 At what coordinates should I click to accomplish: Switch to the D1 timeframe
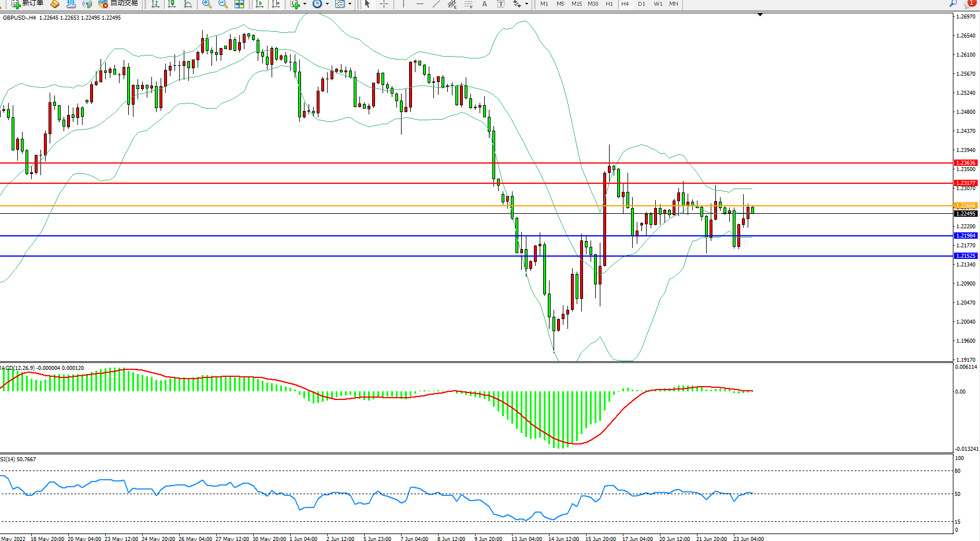(641, 4)
